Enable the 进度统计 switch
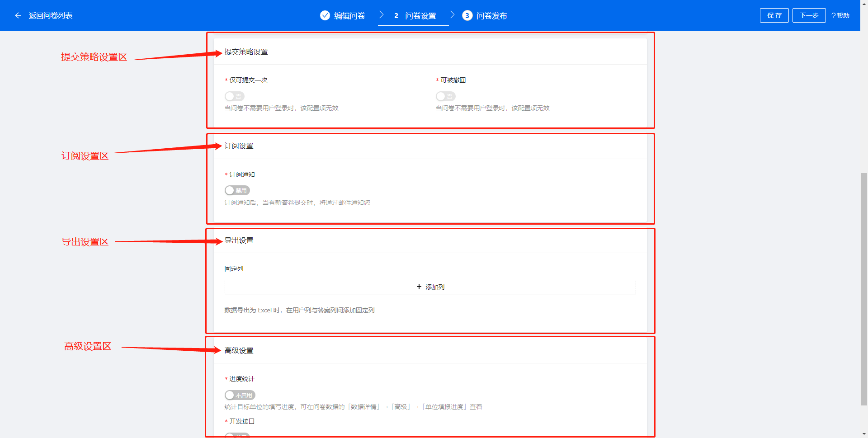868x438 pixels. pyautogui.click(x=240, y=395)
